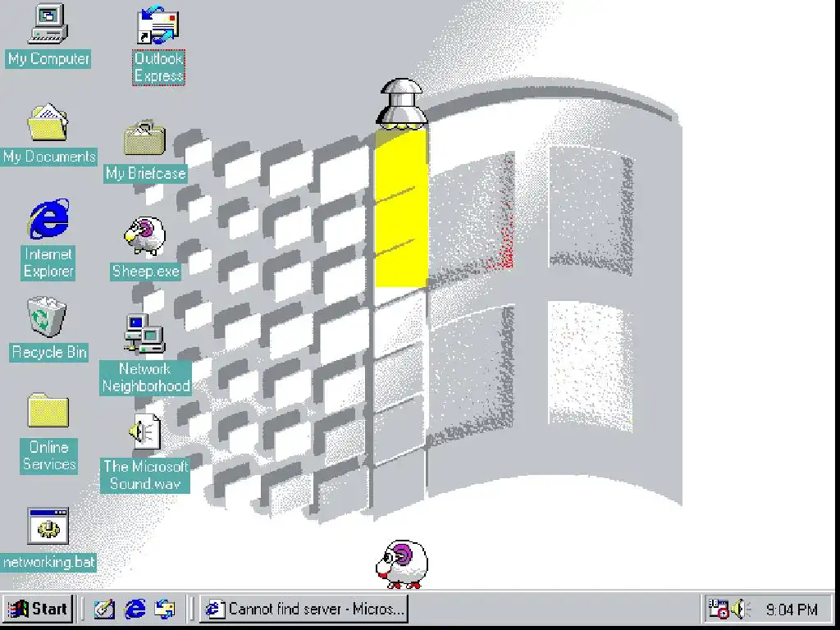
Task: Launch Outlook Express from quick launch bar
Action: [x=165, y=609]
